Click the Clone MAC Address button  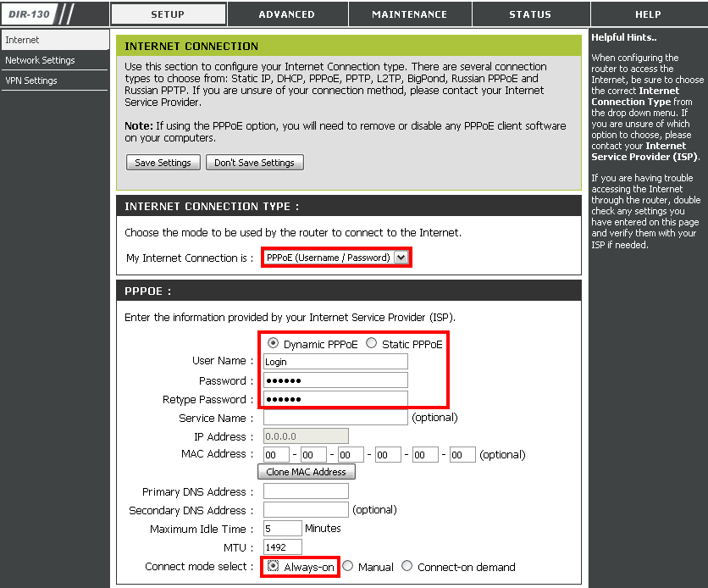tap(306, 472)
